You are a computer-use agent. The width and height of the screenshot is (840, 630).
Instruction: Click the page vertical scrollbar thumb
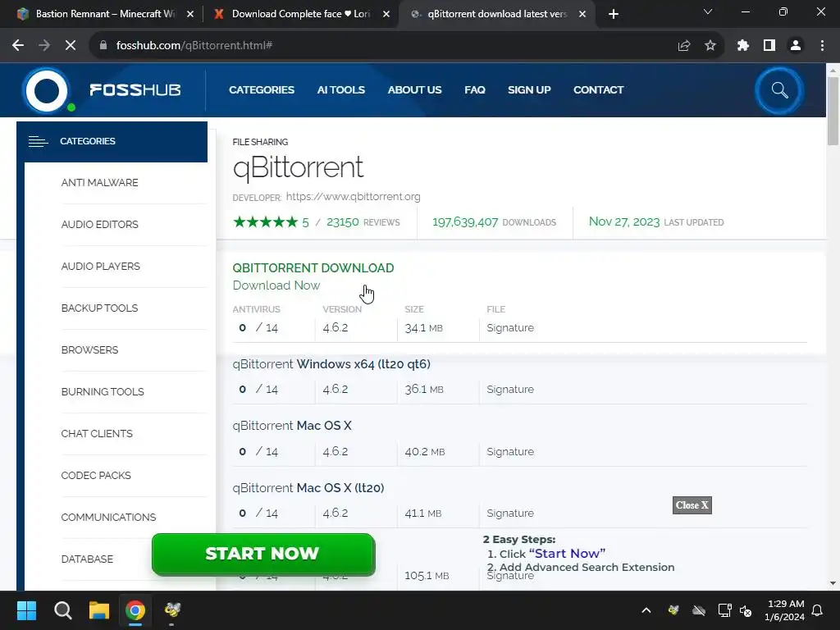pos(833,111)
